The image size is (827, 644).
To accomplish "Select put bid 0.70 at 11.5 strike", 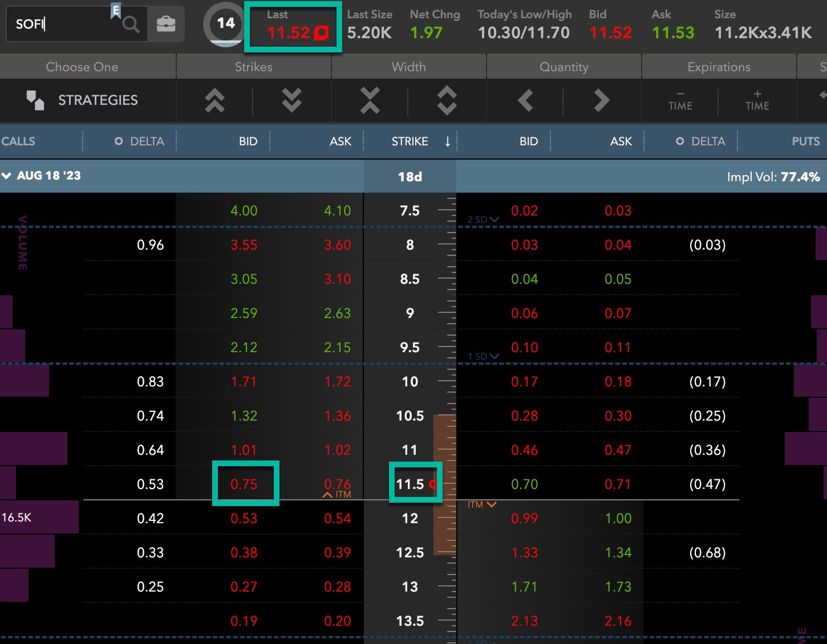I will point(525,484).
